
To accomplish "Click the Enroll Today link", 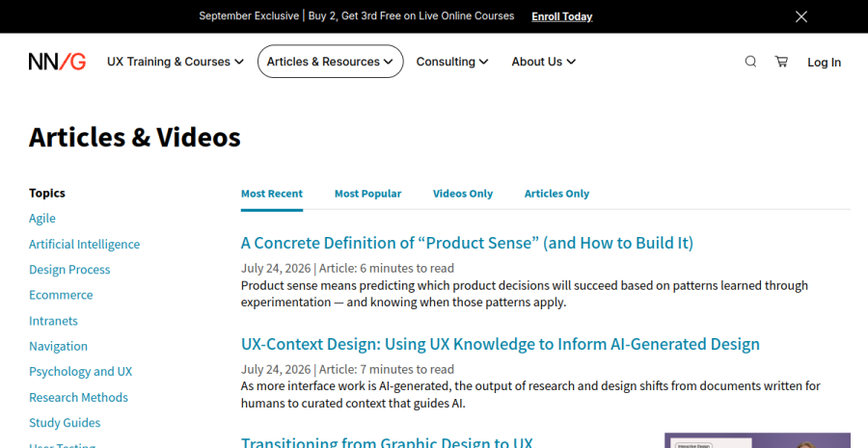I will click(x=562, y=16).
